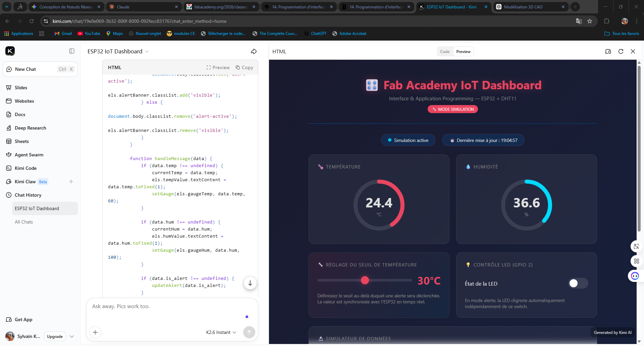
Task: Open the ChatGPT bookmark
Action: (x=315, y=34)
